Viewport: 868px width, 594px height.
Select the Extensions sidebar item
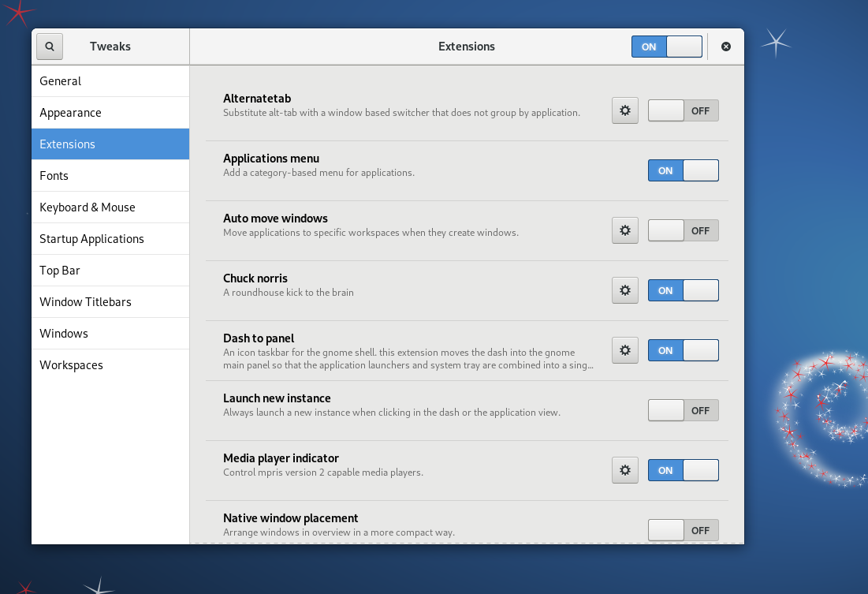[x=110, y=144]
